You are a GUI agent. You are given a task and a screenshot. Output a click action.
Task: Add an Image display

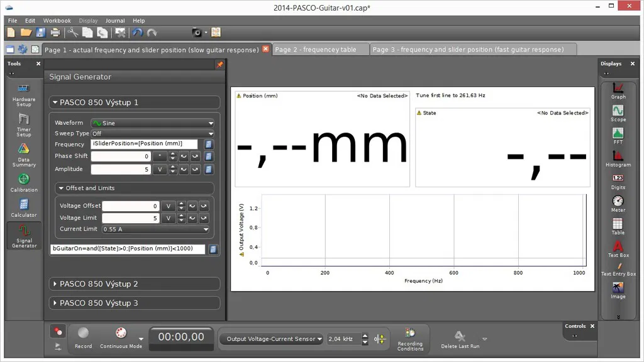pos(618,290)
